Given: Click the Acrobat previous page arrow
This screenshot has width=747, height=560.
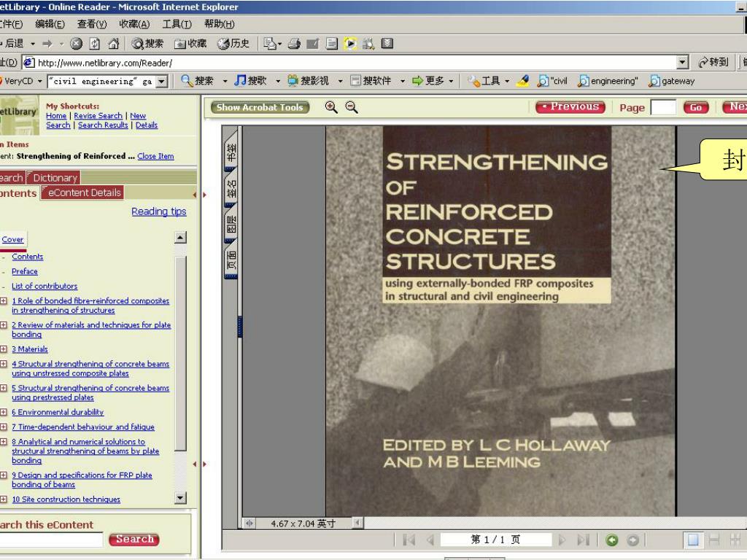Looking at the screenshot, I should [430, 540].
